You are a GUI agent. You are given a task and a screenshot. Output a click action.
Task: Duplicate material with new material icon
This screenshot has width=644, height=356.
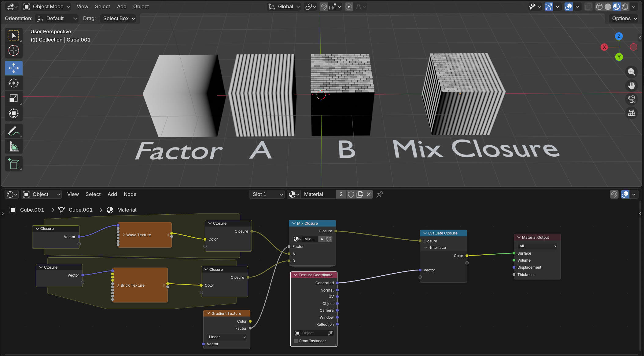pos(360,194)
